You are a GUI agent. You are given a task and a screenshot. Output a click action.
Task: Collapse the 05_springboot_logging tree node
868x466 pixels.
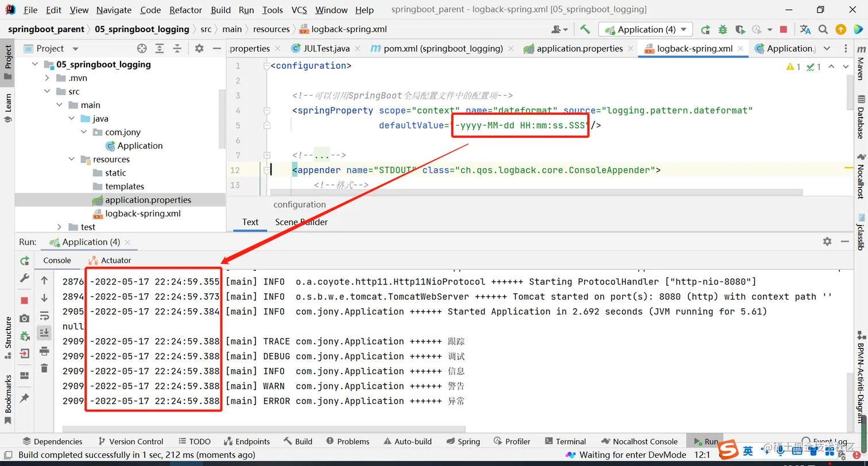click(34, 64)
